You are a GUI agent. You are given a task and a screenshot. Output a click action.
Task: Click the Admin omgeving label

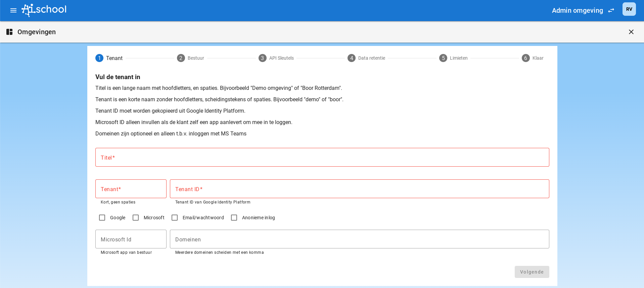coord(577,10)
